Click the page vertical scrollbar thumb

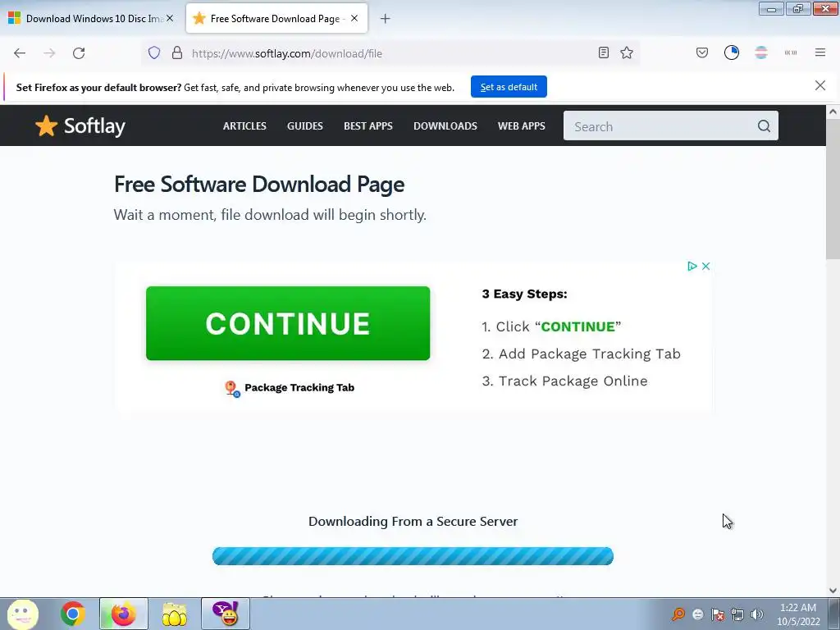click(833, 191)
